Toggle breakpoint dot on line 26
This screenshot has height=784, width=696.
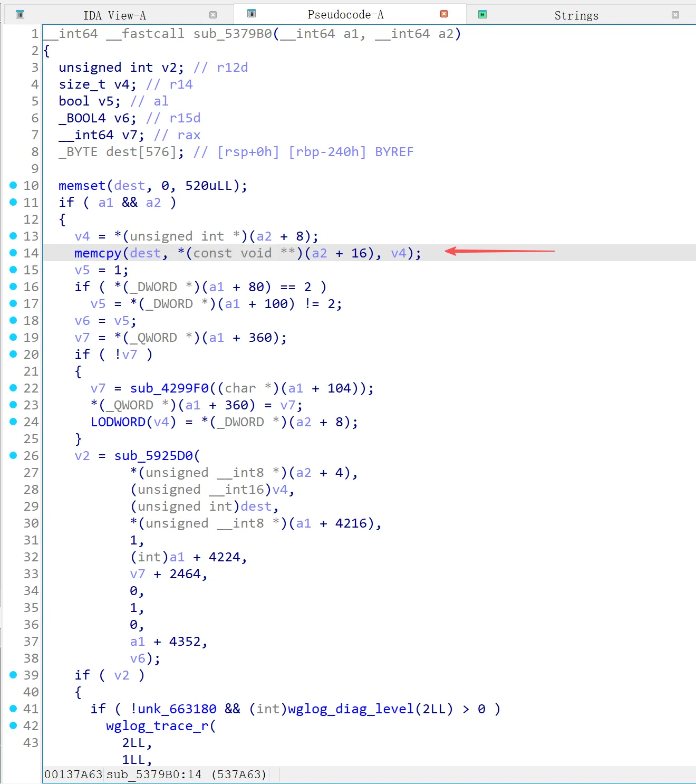13,455
